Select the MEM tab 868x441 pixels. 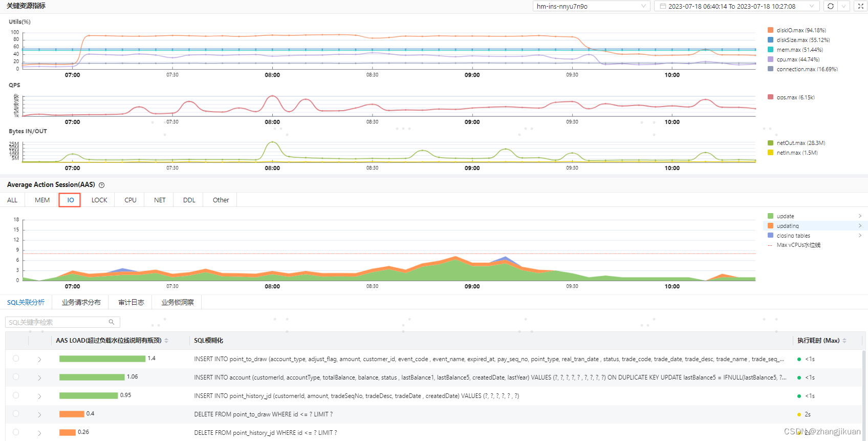click(x=42, y=200)
